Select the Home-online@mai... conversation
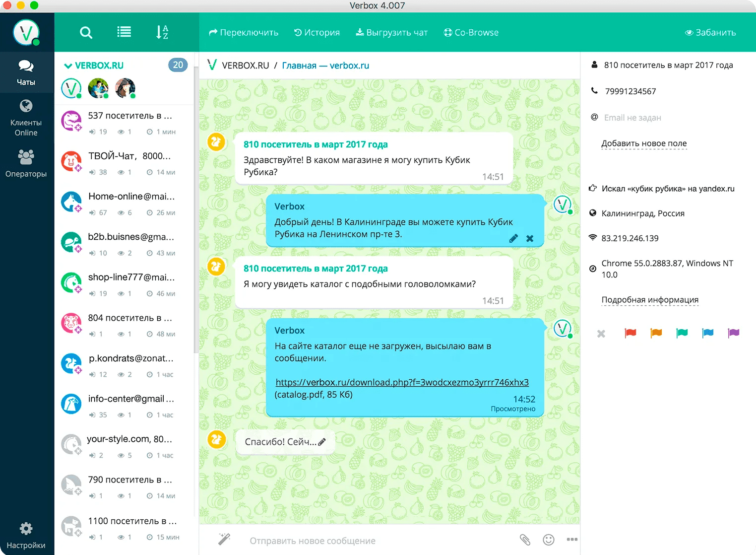756x555 pixels. tap(124, 204)
